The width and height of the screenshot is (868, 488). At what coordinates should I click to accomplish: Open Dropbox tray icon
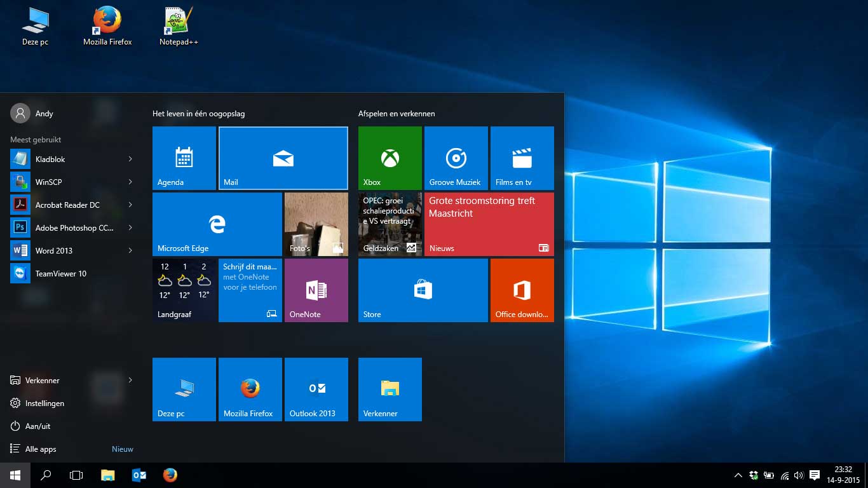click(753, 475)
